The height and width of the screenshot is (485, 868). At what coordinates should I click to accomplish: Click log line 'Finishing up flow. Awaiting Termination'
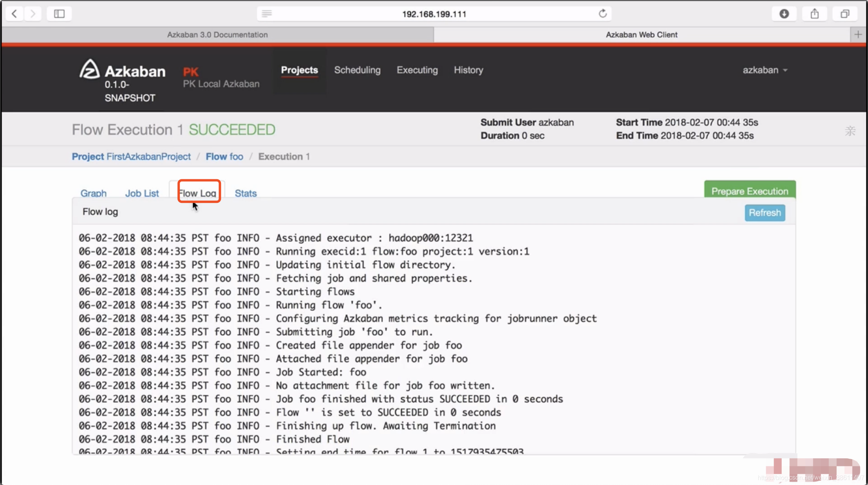(x=287, y=425)
